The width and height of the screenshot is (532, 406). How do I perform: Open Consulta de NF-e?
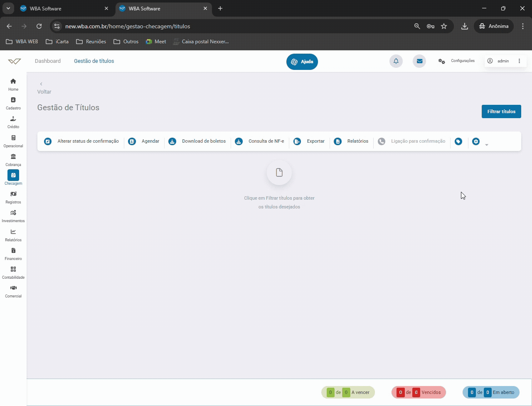pos(260,141)
